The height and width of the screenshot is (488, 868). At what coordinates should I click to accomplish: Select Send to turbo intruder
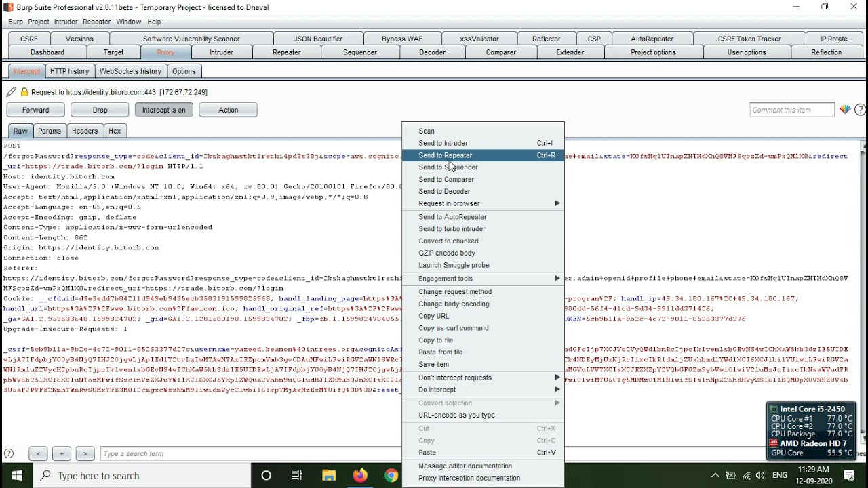(x=483, y=229)
